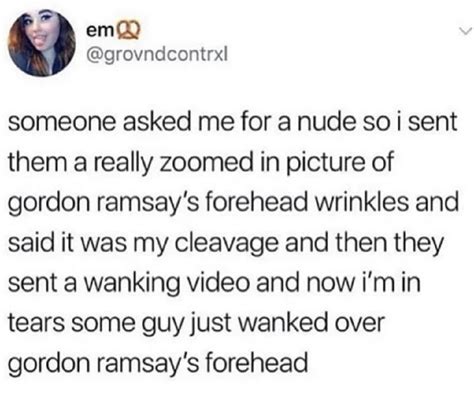Open em's profile picture
The height and width of the screenshot is (401, 474).
(42, 43)
